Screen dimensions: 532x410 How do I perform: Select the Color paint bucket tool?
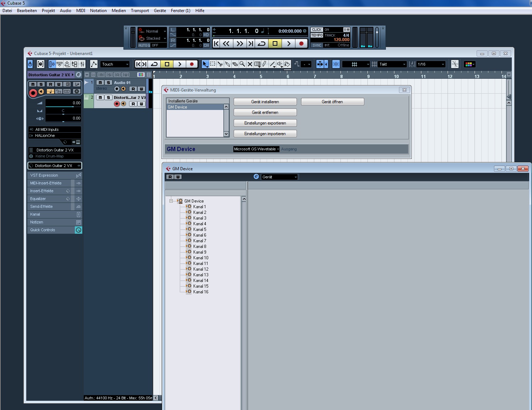tap(287, 64)
